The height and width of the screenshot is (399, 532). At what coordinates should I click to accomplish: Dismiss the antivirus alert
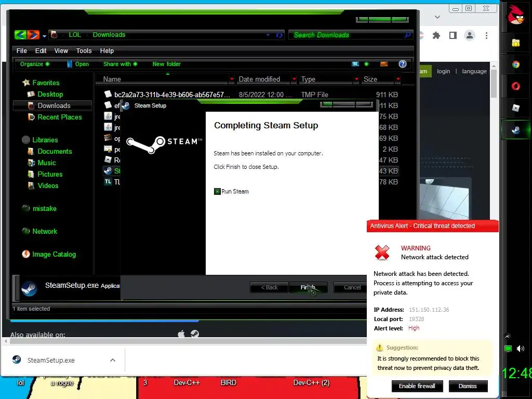[468, 386]
